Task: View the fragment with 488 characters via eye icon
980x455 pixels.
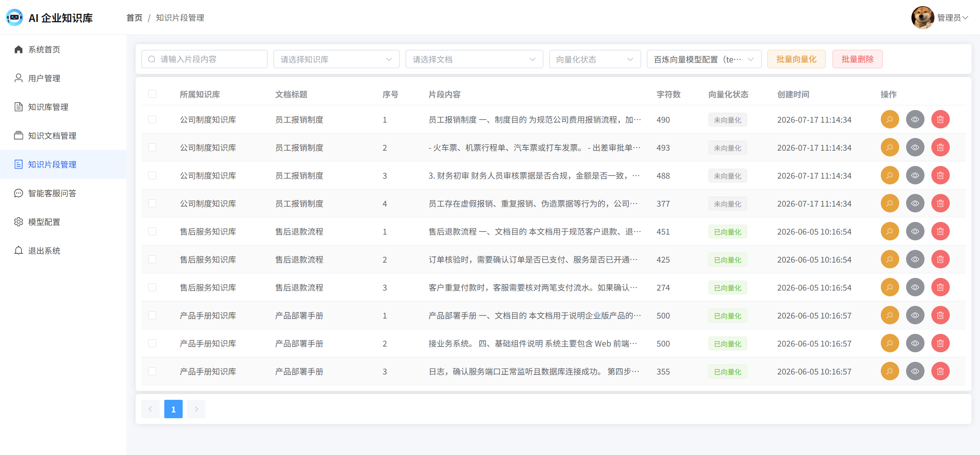Action: click(x=915, y=175)
